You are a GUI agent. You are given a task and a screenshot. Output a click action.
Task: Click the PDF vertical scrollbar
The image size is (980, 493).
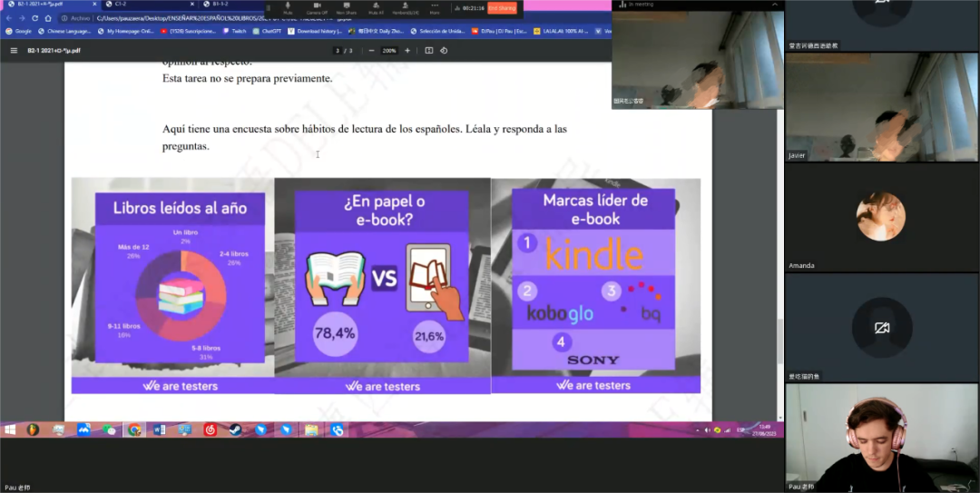pyautogui.click(x=779, y=341)
